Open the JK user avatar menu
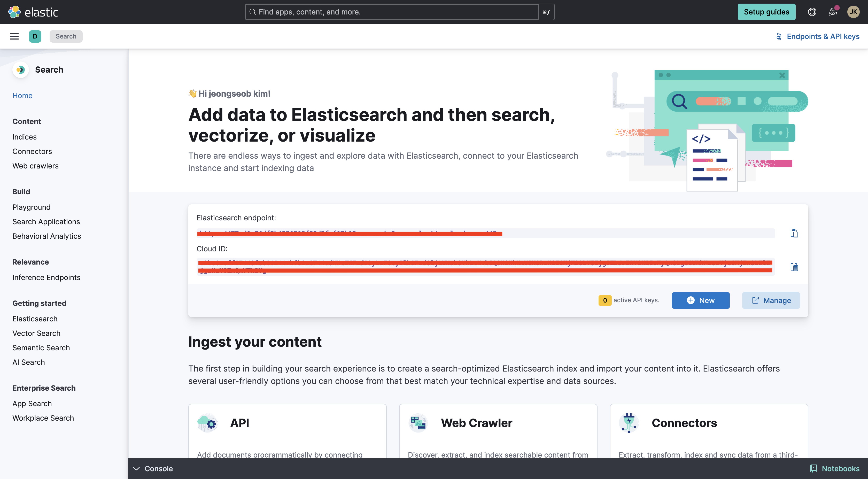Screen dimensions: 868x479 tap(854, 12)
